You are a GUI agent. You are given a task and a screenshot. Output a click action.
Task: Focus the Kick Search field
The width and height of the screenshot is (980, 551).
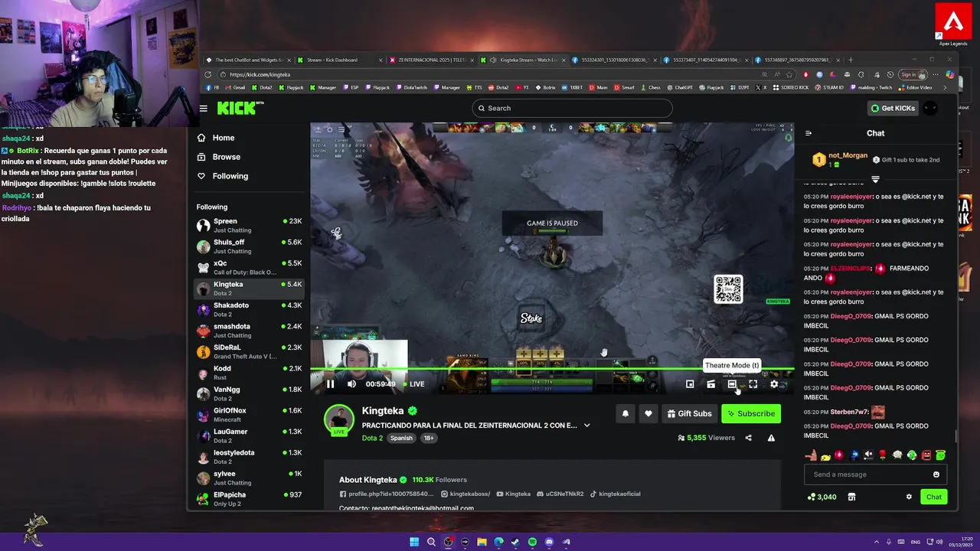point(572,108)
